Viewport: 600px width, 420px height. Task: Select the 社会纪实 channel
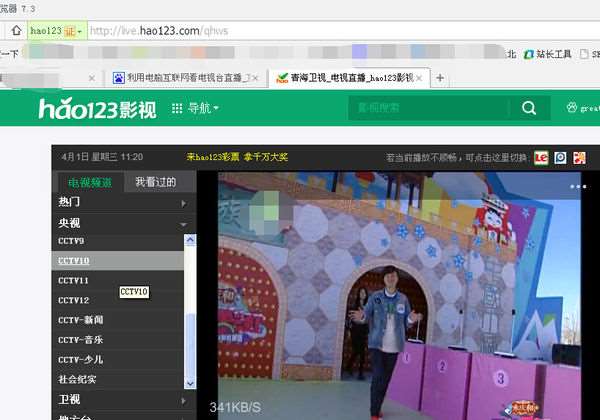[x=117, y=379]
